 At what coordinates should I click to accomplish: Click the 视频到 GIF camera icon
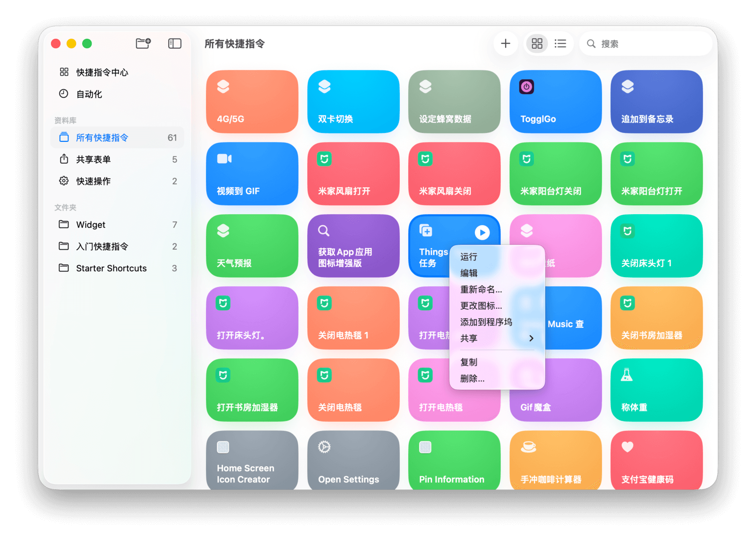point(224,159)
